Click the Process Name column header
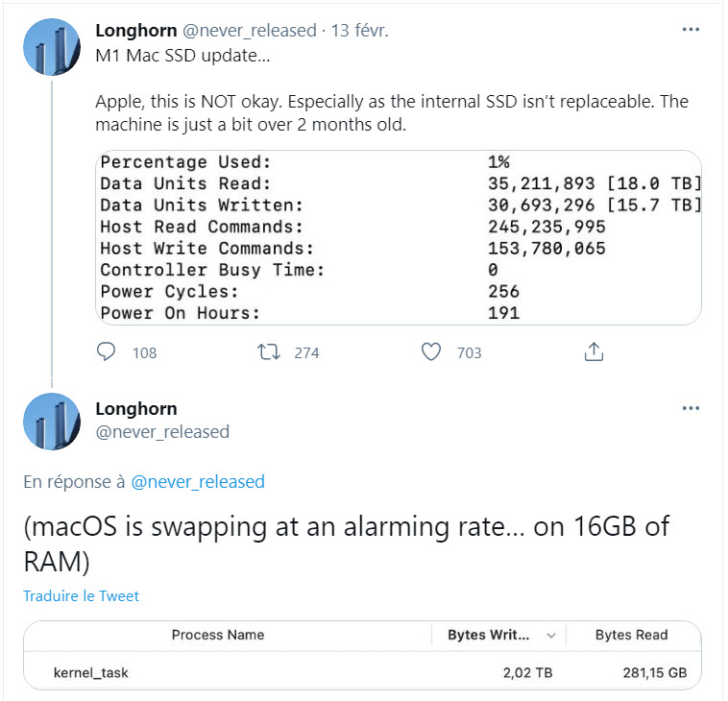 tap(218, 635)
